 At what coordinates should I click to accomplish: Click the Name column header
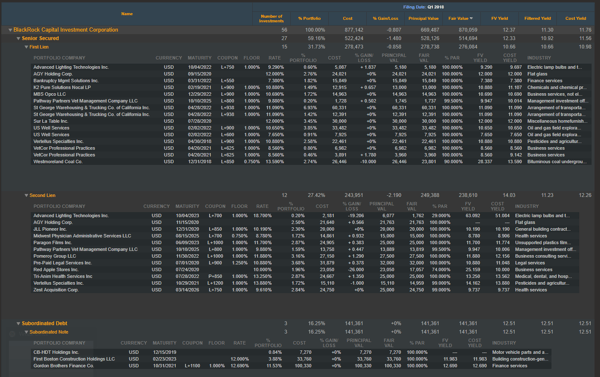(x=127, y=14)
